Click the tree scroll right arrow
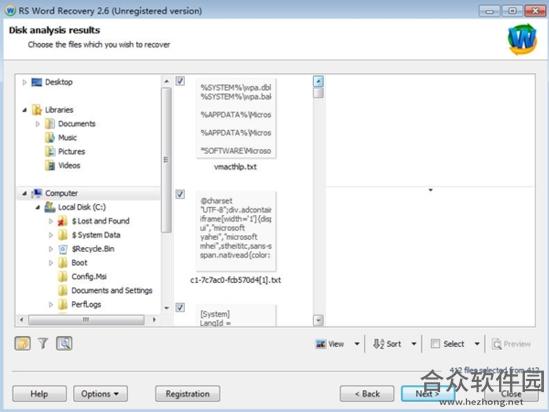This screenshot has width=549, height=412. [154, 320]
